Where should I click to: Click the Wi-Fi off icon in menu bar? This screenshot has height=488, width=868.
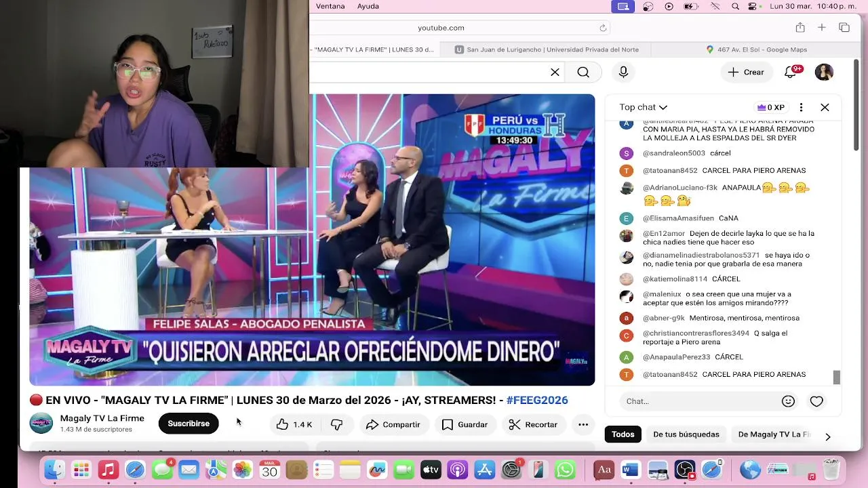click(715, 6)
